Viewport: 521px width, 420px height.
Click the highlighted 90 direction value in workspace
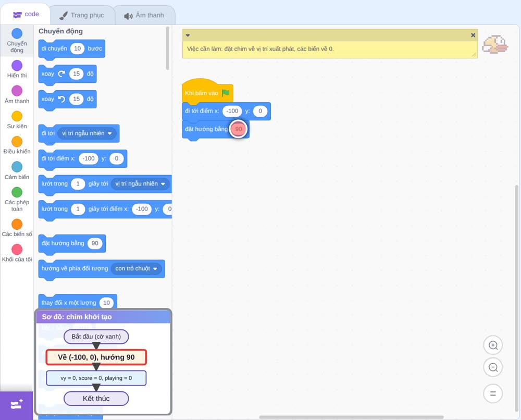(239, 129)
